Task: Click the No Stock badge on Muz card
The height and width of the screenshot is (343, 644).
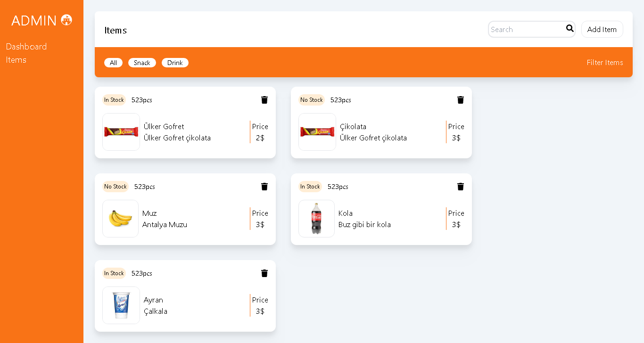Action: 116,187
